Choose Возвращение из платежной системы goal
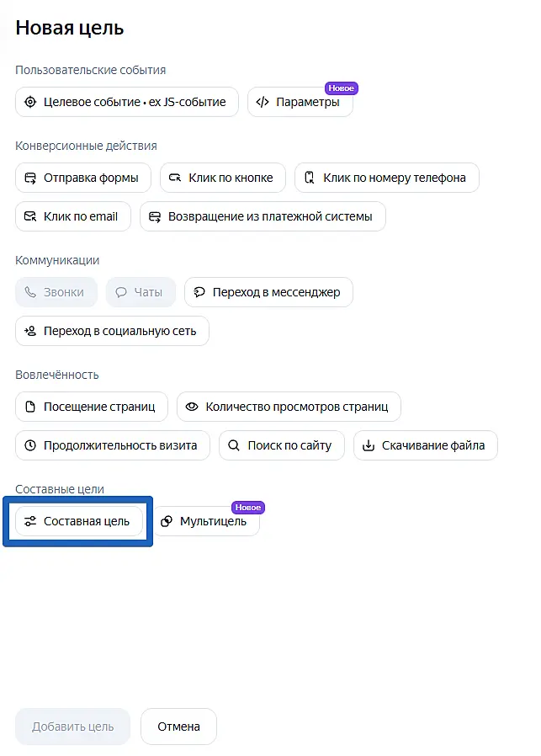 coord(263,216)
